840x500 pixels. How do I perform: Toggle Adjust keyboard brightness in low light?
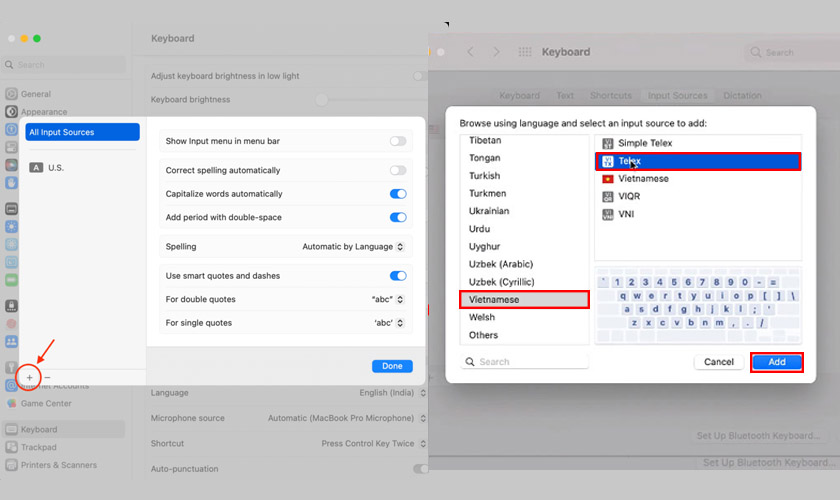421,76
